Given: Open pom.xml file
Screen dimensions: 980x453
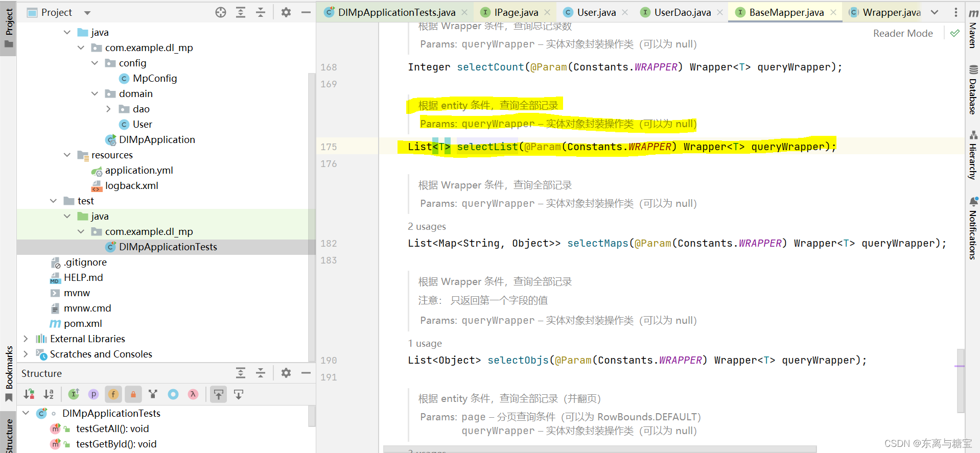Looking at the screenshot, I should (83, 323).
